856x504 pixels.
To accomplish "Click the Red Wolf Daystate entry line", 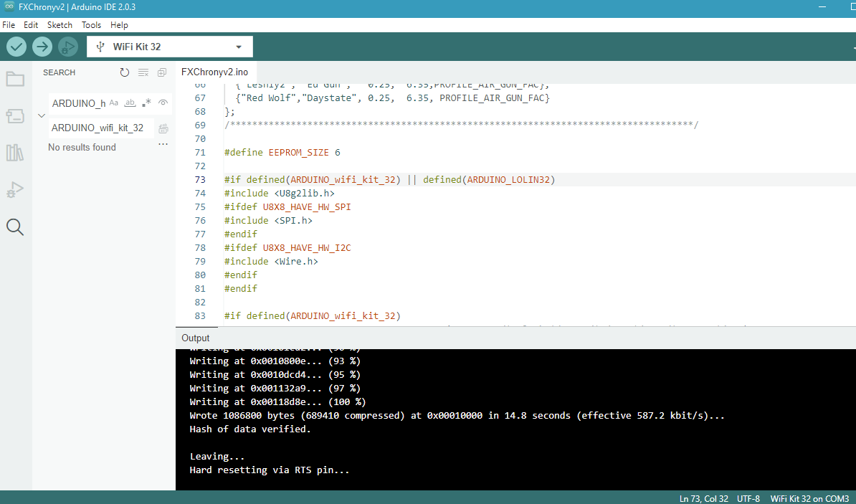I will click(393, 98).
